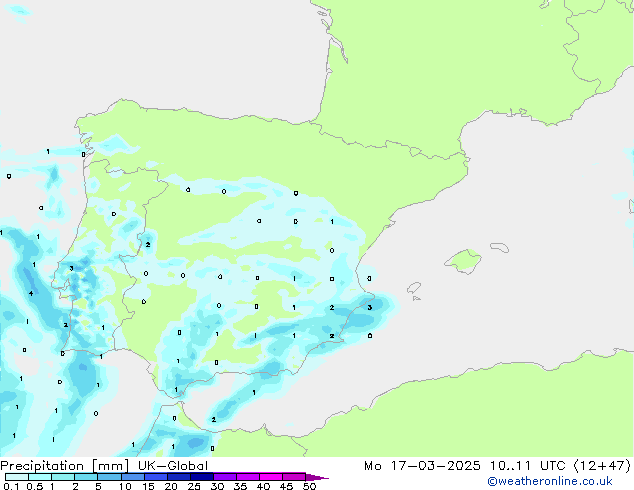This screenshot has height=490, width=634.
Task: Select the legend swatch between 2 and 5
Action: [x=86, y=477]
